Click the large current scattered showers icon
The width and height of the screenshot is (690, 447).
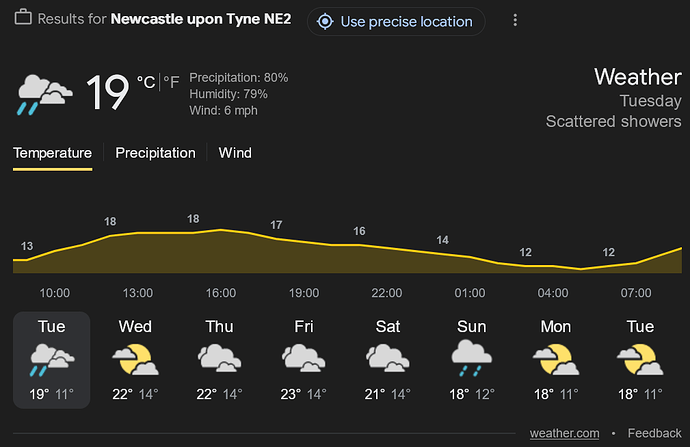(45, 95)
